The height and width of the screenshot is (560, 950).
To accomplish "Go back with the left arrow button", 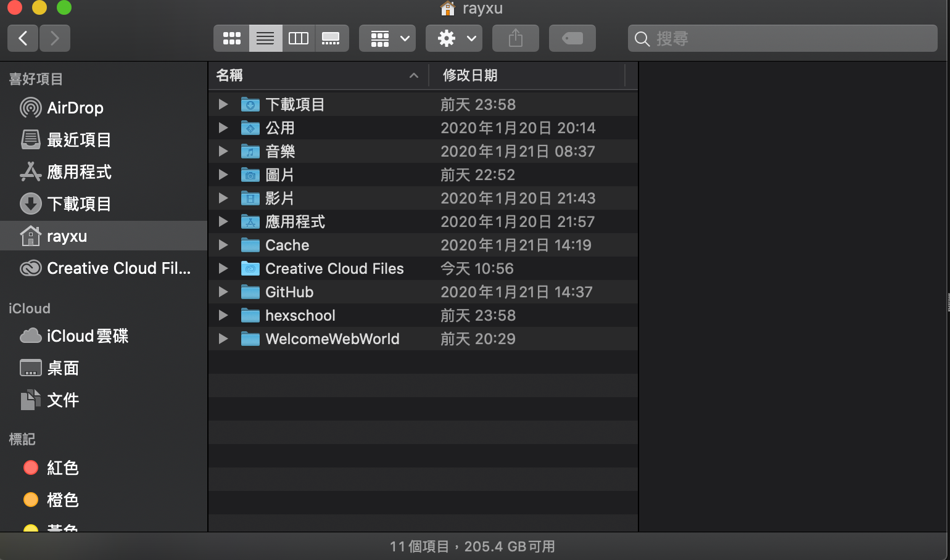I will (23, 38).
